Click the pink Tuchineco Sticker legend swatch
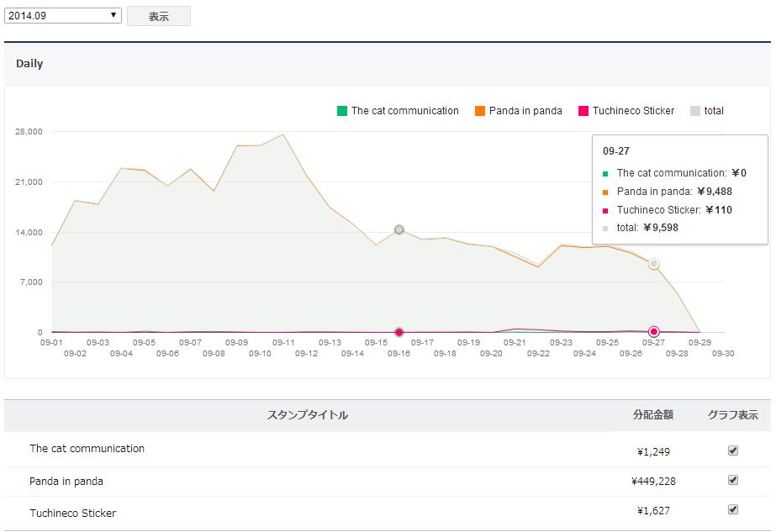Screen dimensions: 776x532 [x=583, y=111]
